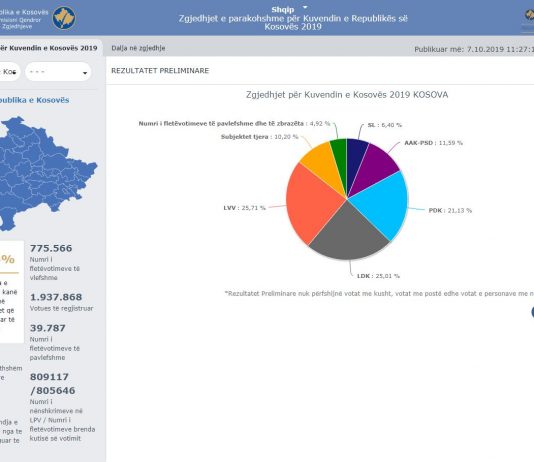
Task: Click the Republika e Kosovës link
Action: click(x=34, y=100)
